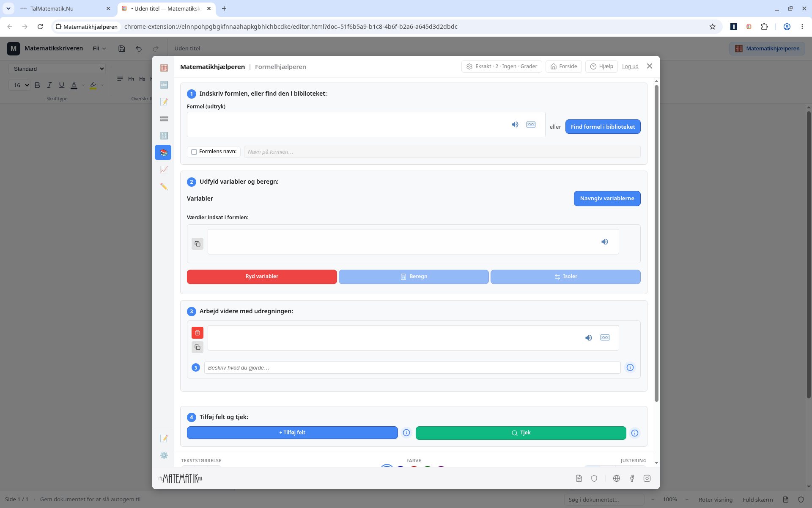
Task: Click Navngiv variablerne button
Action: click(607, 199)
